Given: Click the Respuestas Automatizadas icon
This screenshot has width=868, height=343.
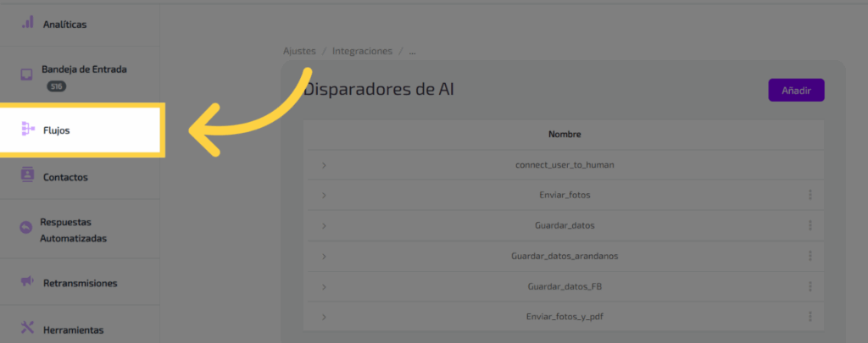Looking at the screenshot, I should 25,229.
